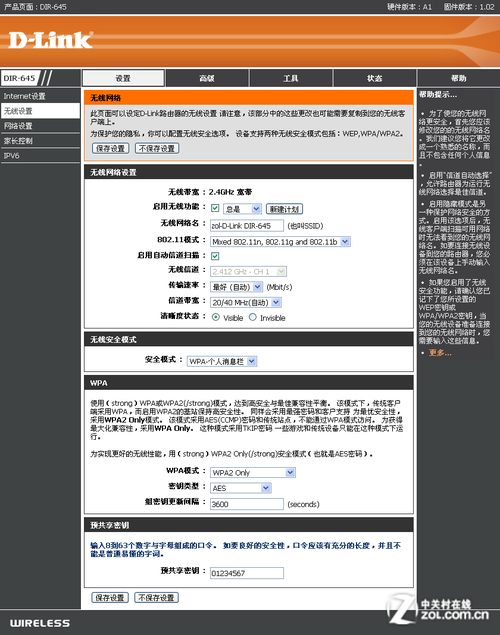The width and height of the screenshot is (500, 635).
Task: Click the DIR-645 model label
Action: click(x=19, y=78)
